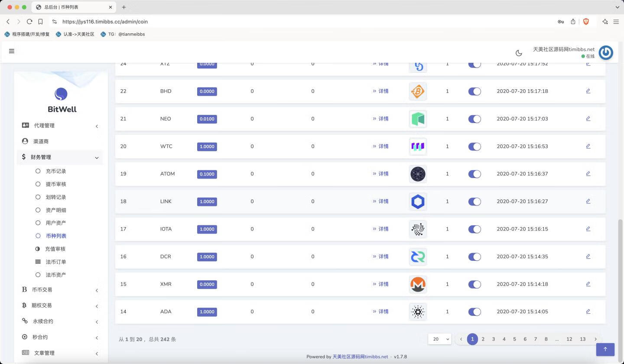Viewport: 624px width, 364px height.
Task: Open the page size dropdown showing 20
Action: coord(439,339)
